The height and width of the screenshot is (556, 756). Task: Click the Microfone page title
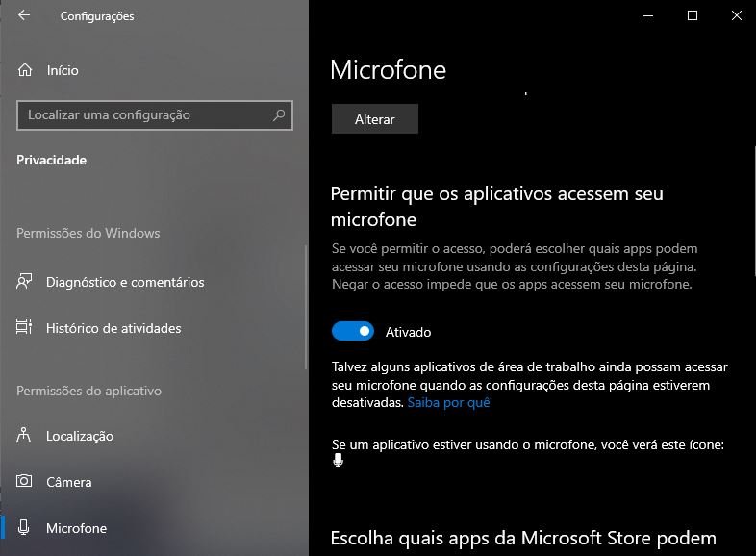coord(389,70)
